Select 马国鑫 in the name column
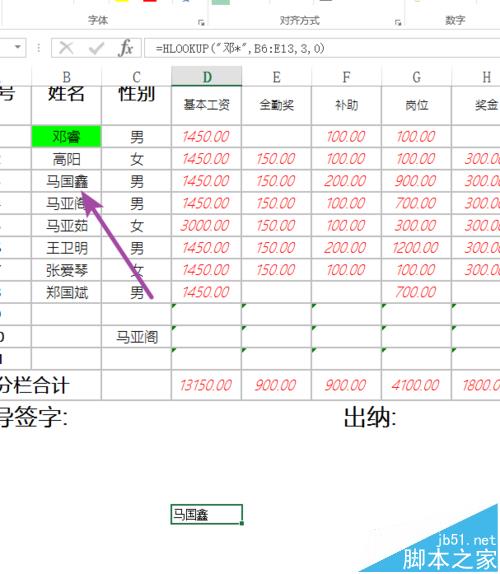Image resolution: width=500 pixels, height=574 pixels. tap(67, 181)
